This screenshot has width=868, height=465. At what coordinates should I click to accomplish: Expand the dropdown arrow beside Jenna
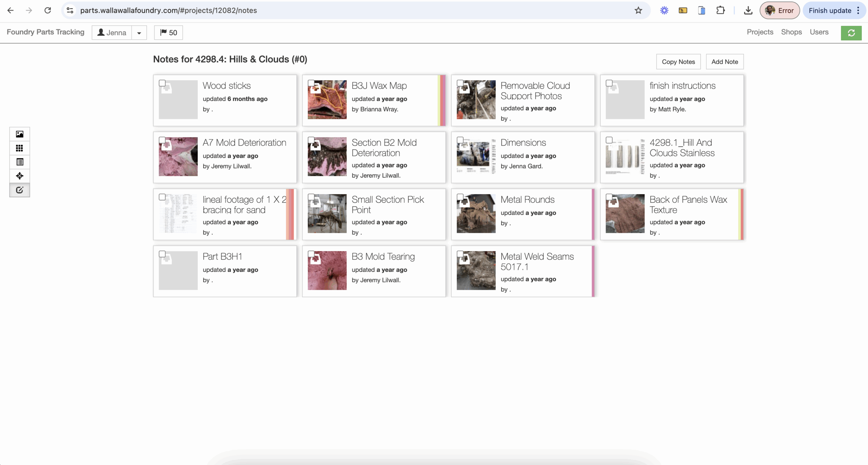[x=139, y=33]
